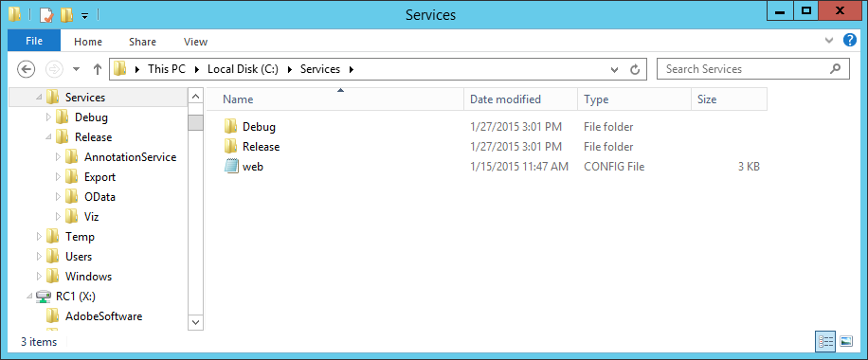Image resolution: width=868 pixels, height=360 pixels.
Task: Expand the OData tree node arrow
Action: (58, 197)
